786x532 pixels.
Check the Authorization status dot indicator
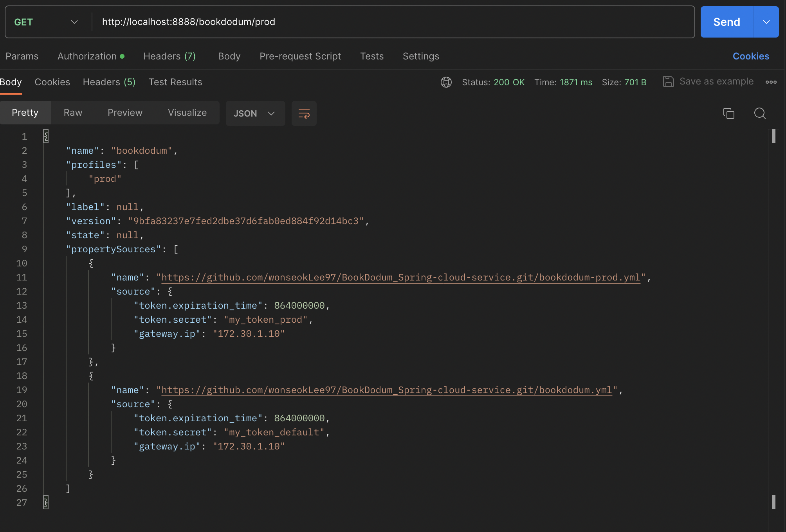point(123,56)
